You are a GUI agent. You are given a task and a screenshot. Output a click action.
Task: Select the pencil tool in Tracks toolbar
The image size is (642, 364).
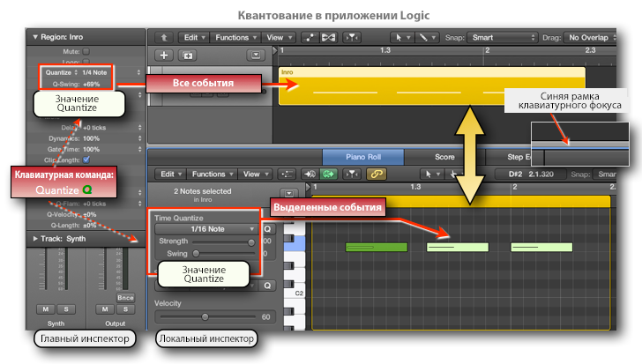[x=427, y=38]
